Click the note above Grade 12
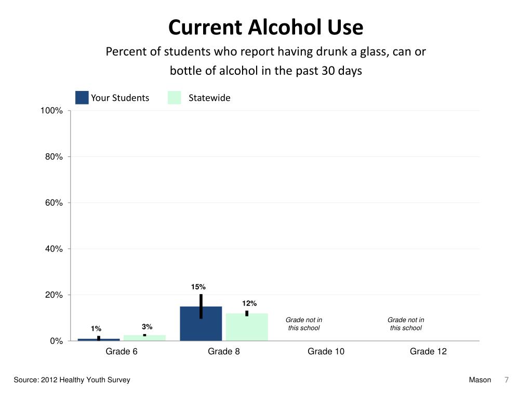The image size is (532, 399). pyautogui.click(x=406, y=324)
